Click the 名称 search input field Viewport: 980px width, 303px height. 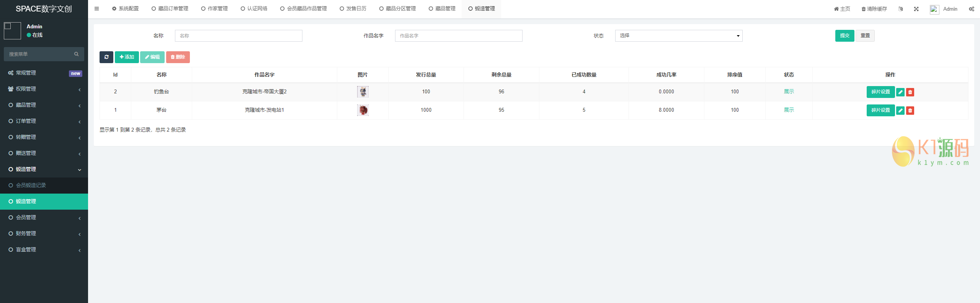(238, 36)
